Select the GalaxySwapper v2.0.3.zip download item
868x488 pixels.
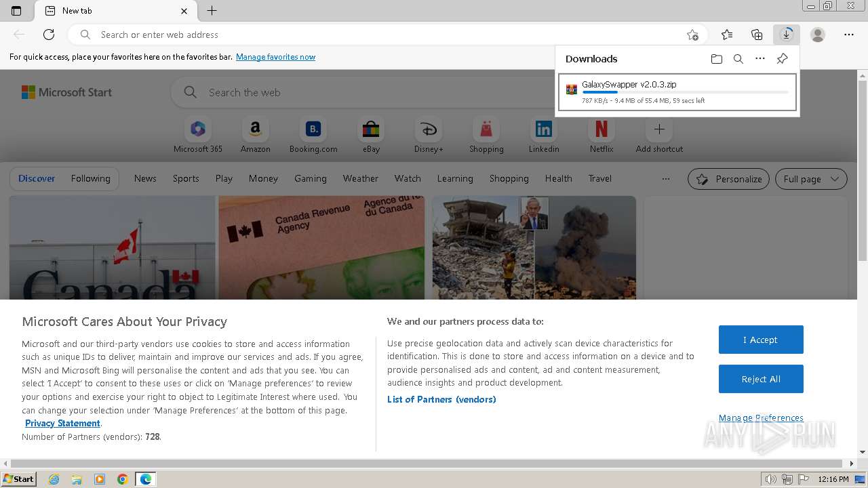(677, 92)
